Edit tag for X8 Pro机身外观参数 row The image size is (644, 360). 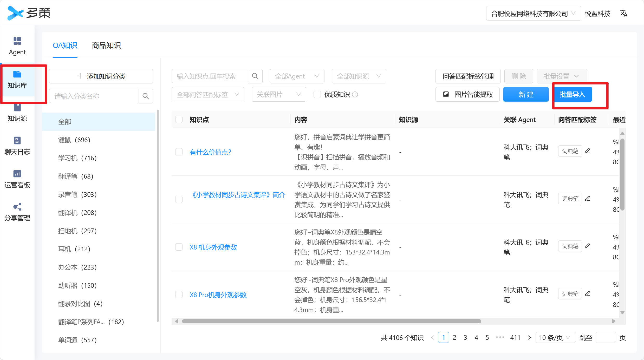pyautogui.click(x=587, y=294)
